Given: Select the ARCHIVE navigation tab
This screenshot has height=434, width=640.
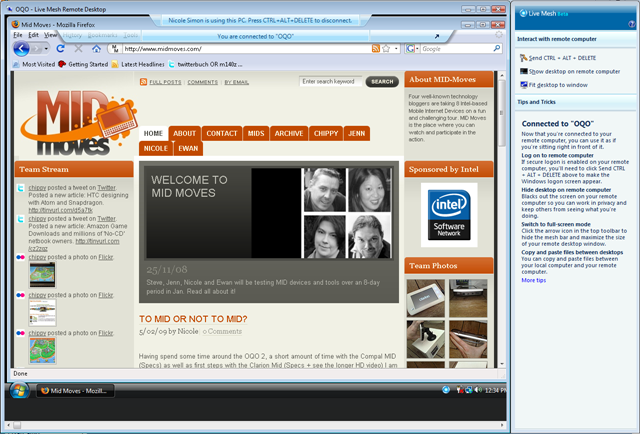Looking at the screenshot, I should pyautogui.click(x=289, y=134).
